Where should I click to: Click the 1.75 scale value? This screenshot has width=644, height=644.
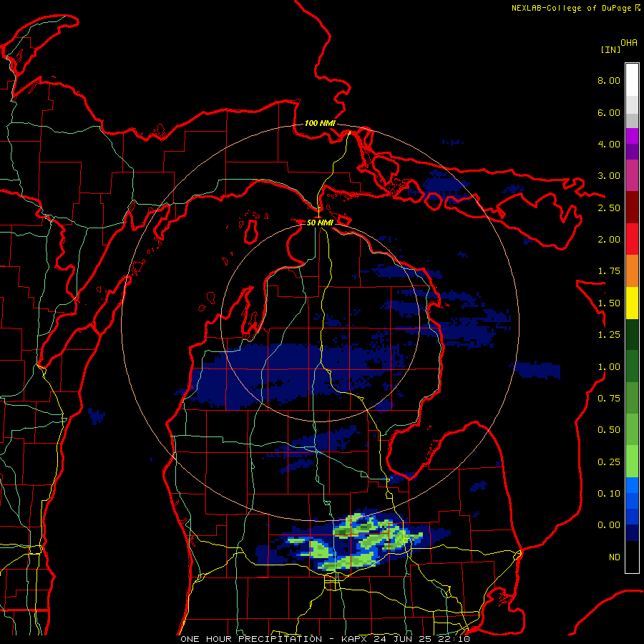(609, 271)
